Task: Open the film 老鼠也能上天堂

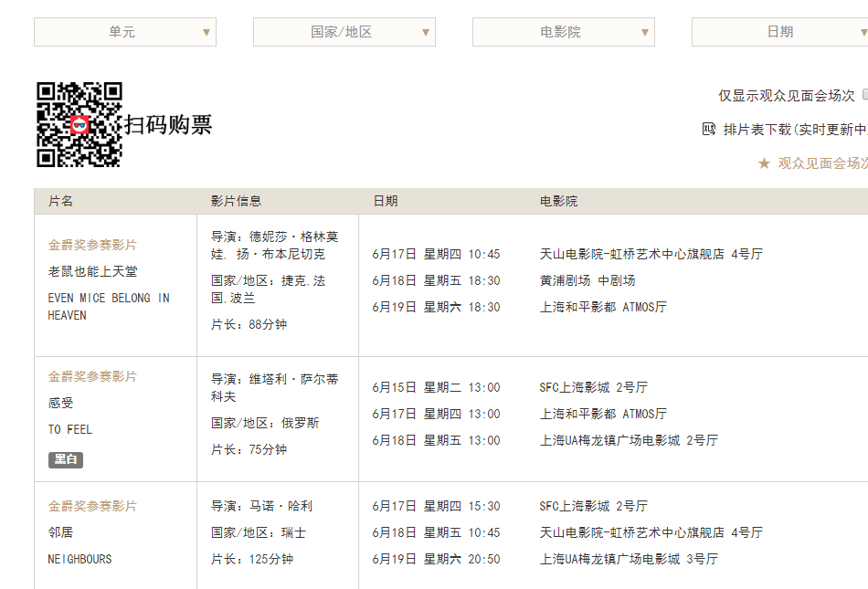Action: click(x=93, y=271)
